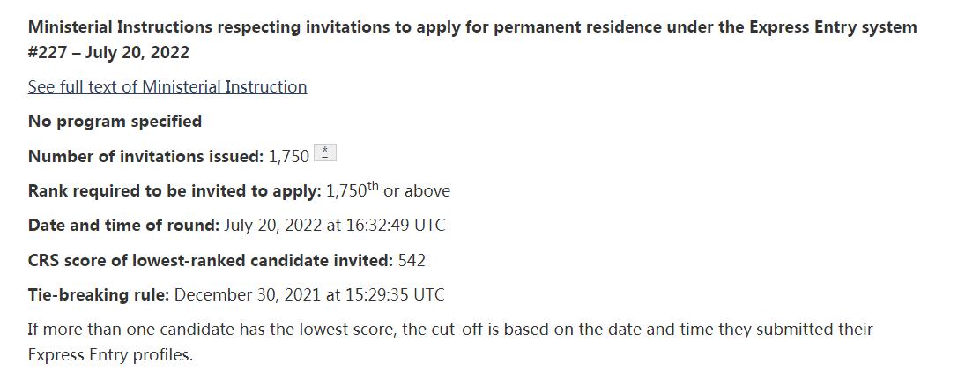Click the '#227 – July 20, 2022' heading line
The image size is (980, 386).
coord(108,52)
